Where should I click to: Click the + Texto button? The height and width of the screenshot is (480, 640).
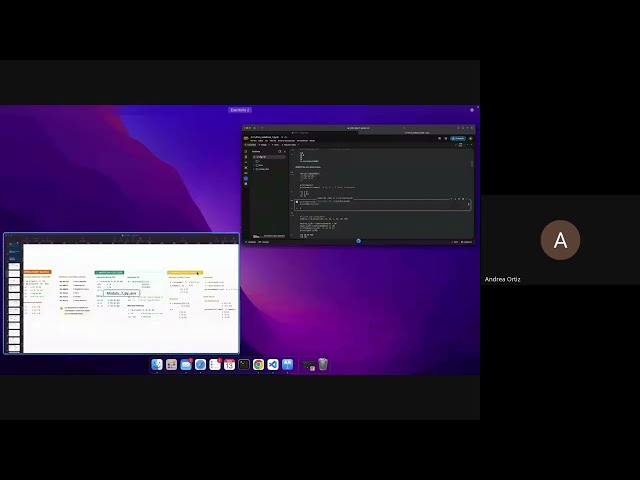coord(276,144)
